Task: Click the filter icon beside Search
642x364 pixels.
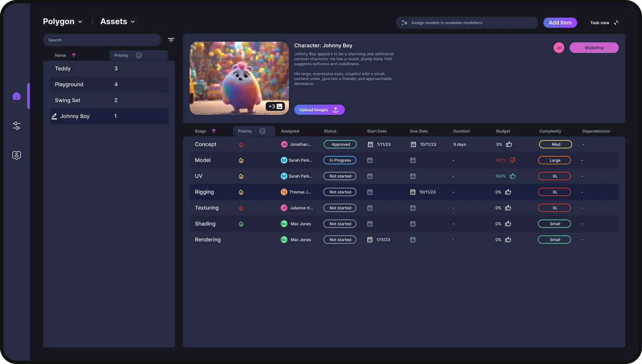Action: tap(171, 40)
